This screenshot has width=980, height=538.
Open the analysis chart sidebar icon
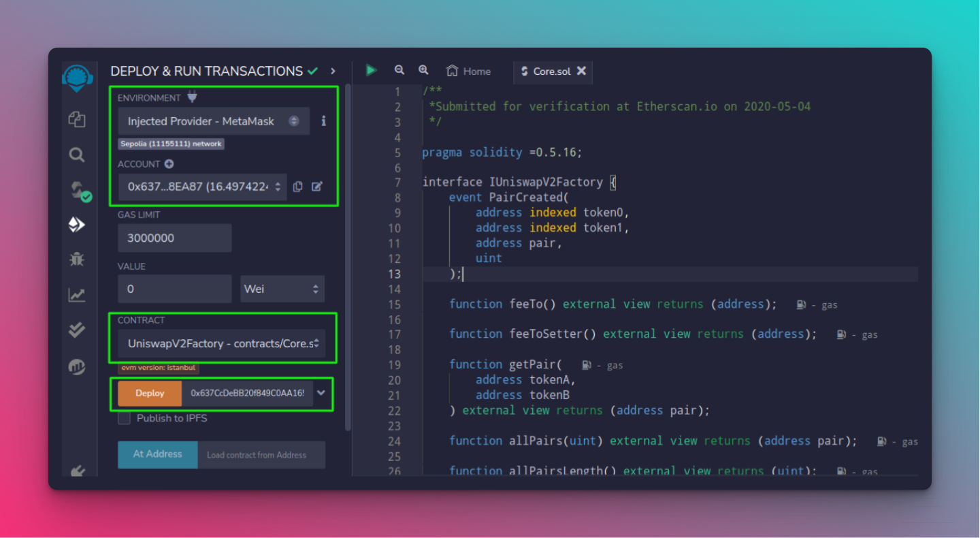pos(77,295)
